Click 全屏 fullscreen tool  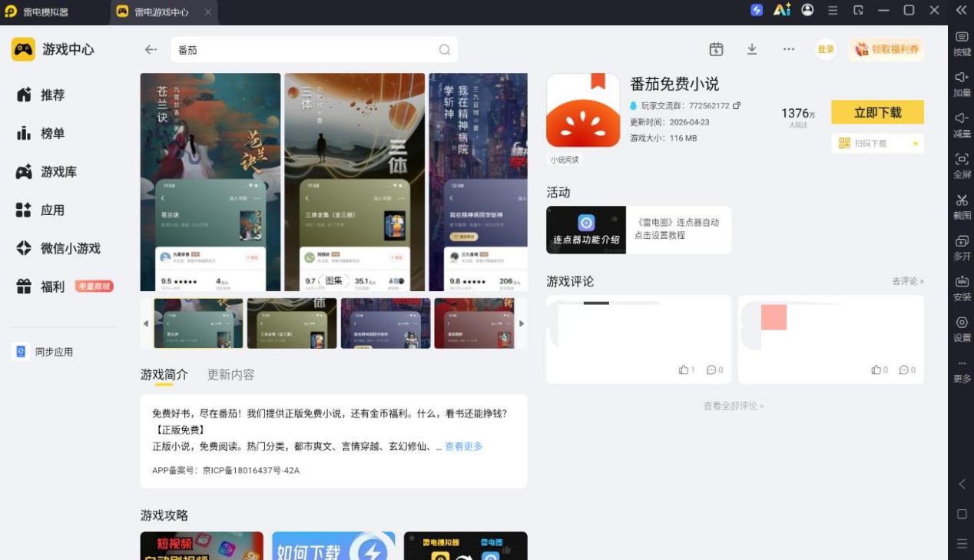point(962,167)
